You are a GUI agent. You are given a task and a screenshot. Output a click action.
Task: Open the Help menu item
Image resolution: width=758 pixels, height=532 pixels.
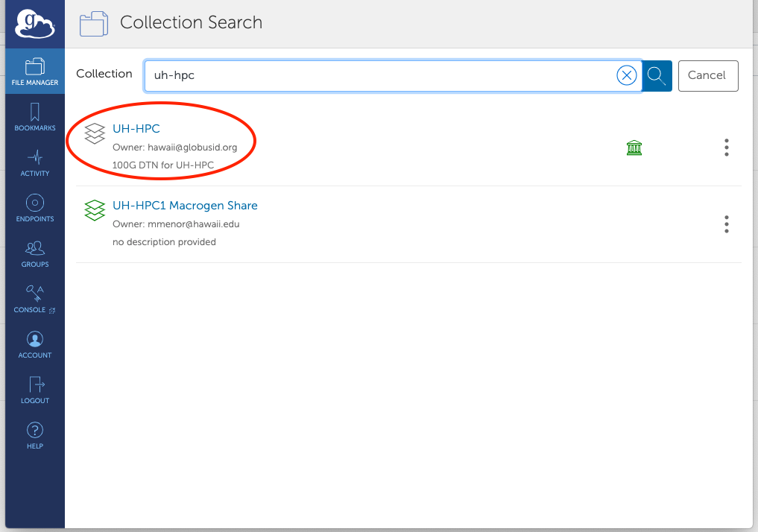(35, 435)
